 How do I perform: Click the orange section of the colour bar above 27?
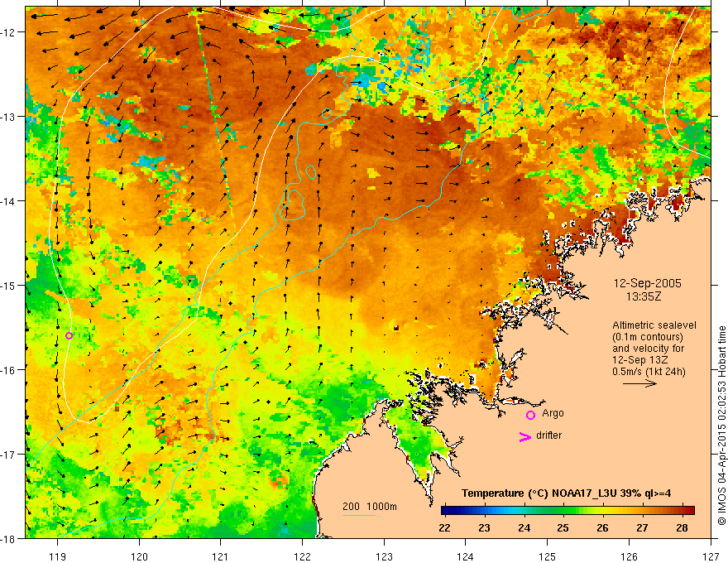tap(642, 510)
